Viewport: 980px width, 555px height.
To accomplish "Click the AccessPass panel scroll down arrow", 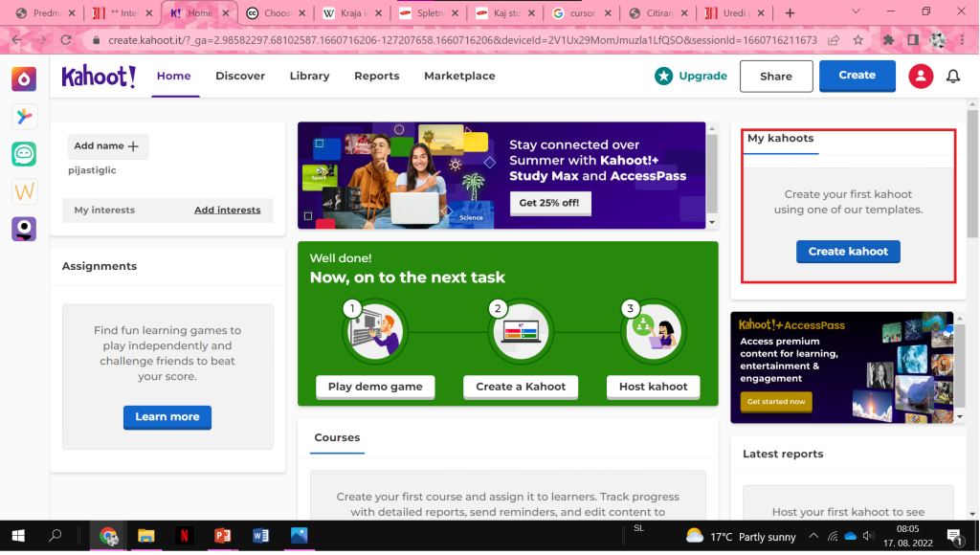I will 960,417.
